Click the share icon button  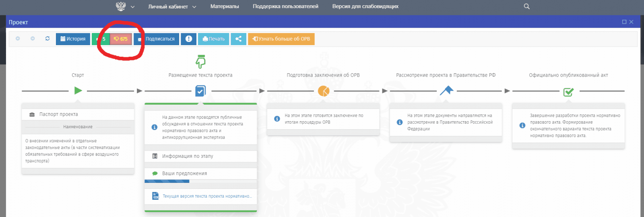(238, 39)
